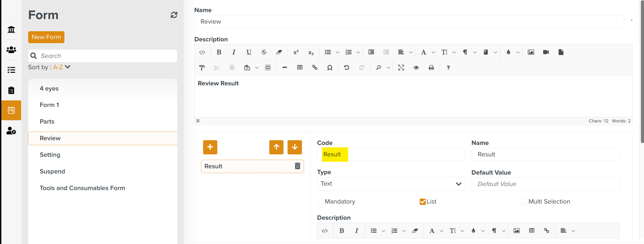Open the insert image tool
This screenshot has width=644, height=244.
531,52
